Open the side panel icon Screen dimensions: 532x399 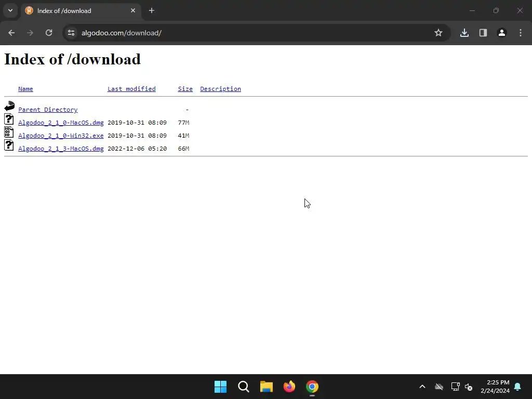[x=483, y=33]
